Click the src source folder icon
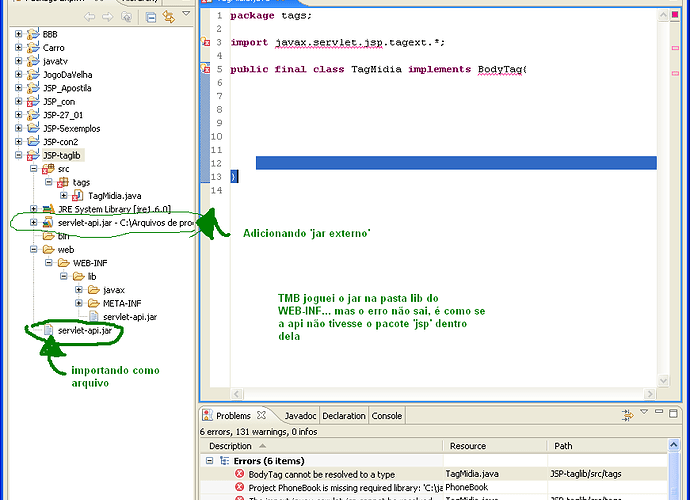 click(48, 169)
